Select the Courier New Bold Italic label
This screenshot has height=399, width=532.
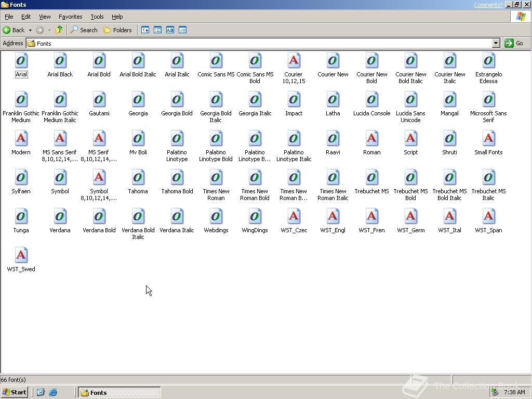(x=410, y=77)
